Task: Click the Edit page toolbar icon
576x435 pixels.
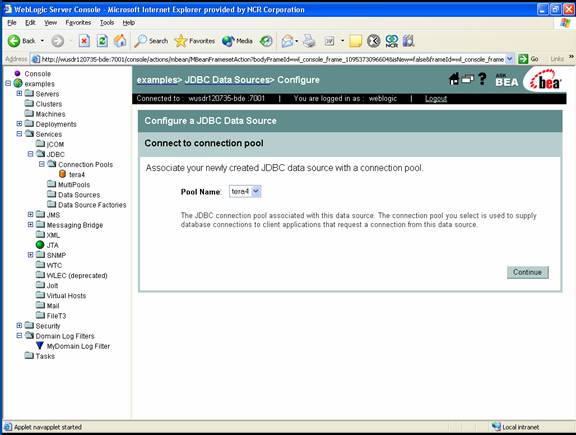Action: pos(330,41)
